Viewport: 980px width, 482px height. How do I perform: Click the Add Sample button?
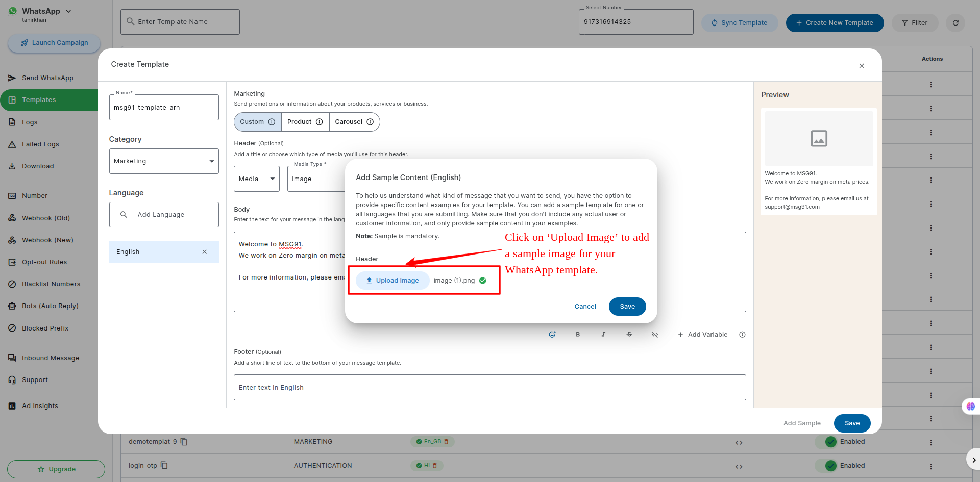pos(802,423)
